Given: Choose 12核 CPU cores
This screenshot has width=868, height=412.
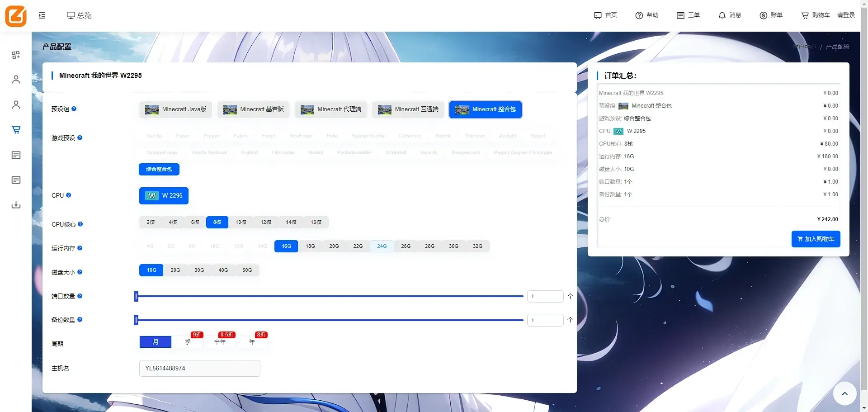Looking at the screenshot, I should tap(266, 222).
